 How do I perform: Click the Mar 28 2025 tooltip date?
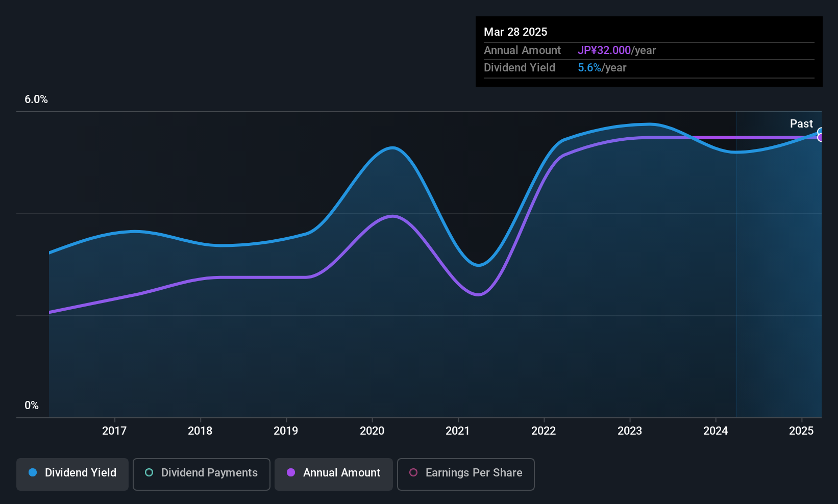click(515, 32)
